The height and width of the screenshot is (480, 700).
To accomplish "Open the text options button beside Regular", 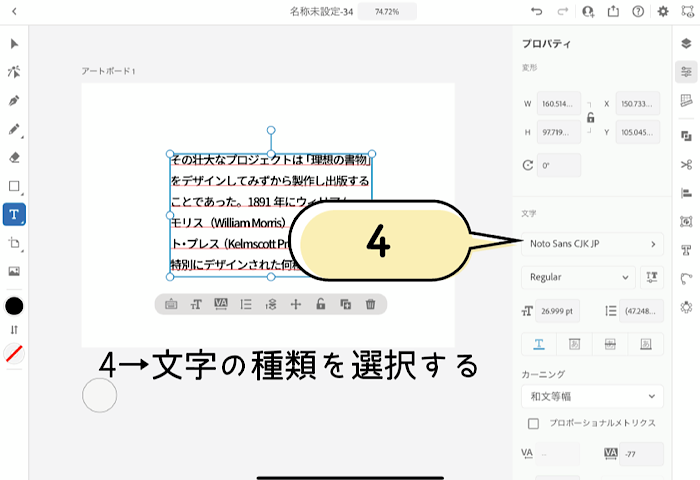I will pyautogui.click(x=652, y=277).
